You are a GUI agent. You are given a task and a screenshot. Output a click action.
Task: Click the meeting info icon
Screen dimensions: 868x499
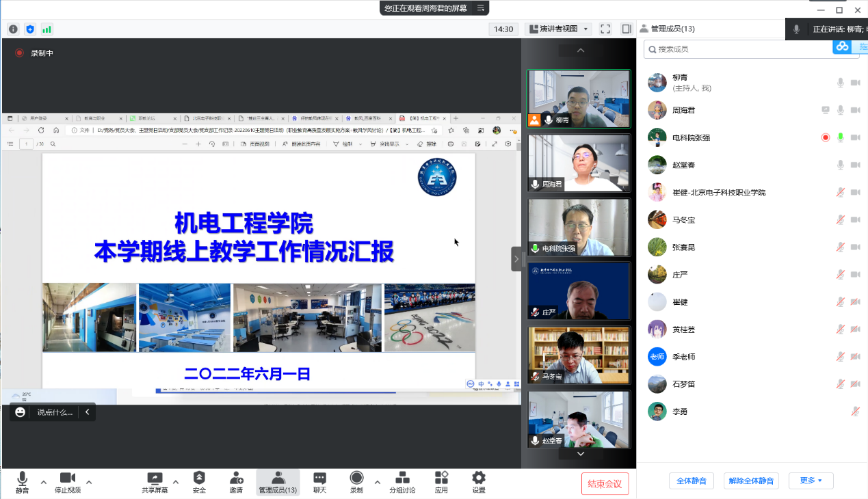[13, 29]
